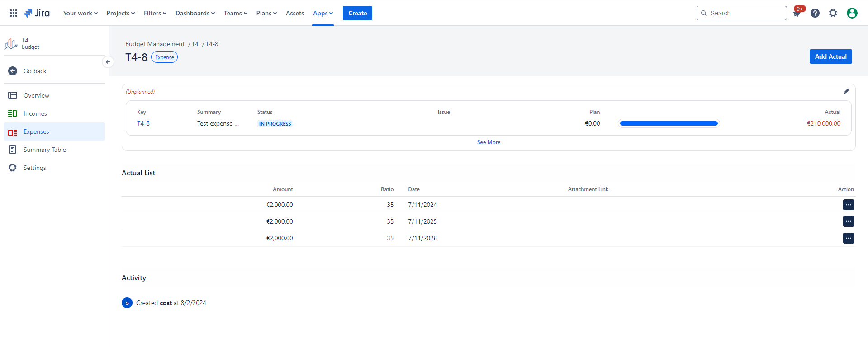The image size is (868, 347).
Task: Click the Incomes sidebar icon
Action: 13,113
